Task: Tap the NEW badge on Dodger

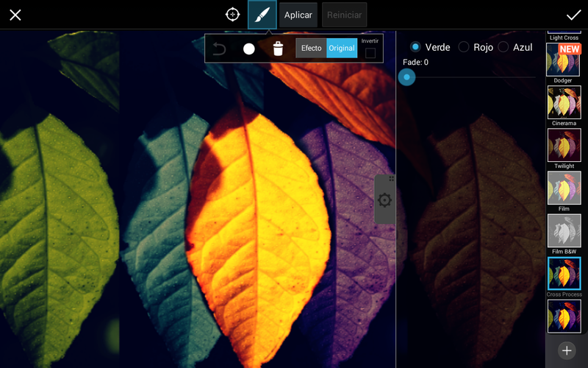Action: [x=570, y=49]
